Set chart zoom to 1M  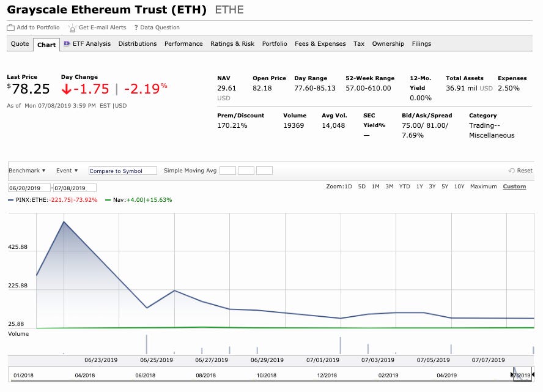pos(375,187)
